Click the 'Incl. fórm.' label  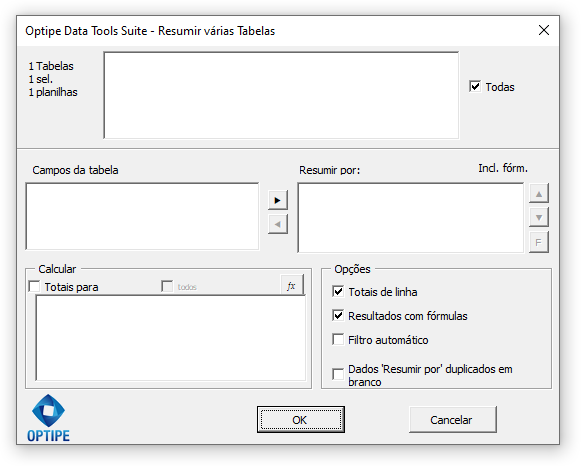coord(503,168)
